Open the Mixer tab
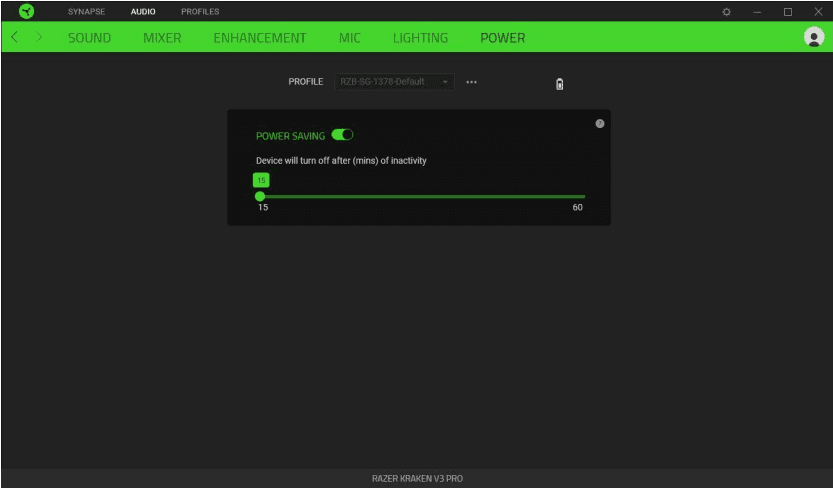Image resolution: width=833 pixels, height=488 pixels. point(162,38)
